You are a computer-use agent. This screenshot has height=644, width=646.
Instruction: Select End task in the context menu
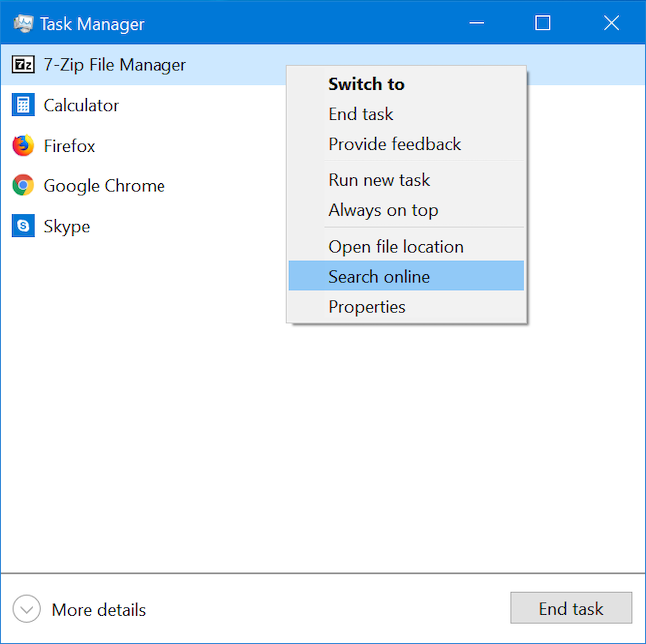point(406,114)
